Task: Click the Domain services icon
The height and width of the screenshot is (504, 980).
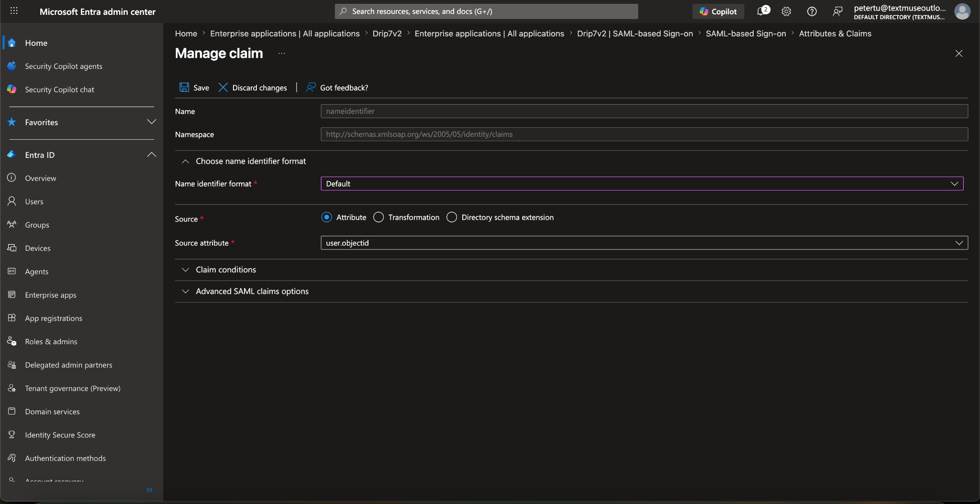Action: [12, 411]
